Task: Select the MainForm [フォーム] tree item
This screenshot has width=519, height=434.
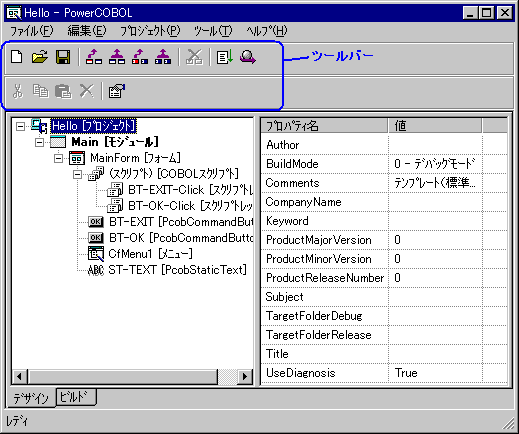Action: [135, 158]
